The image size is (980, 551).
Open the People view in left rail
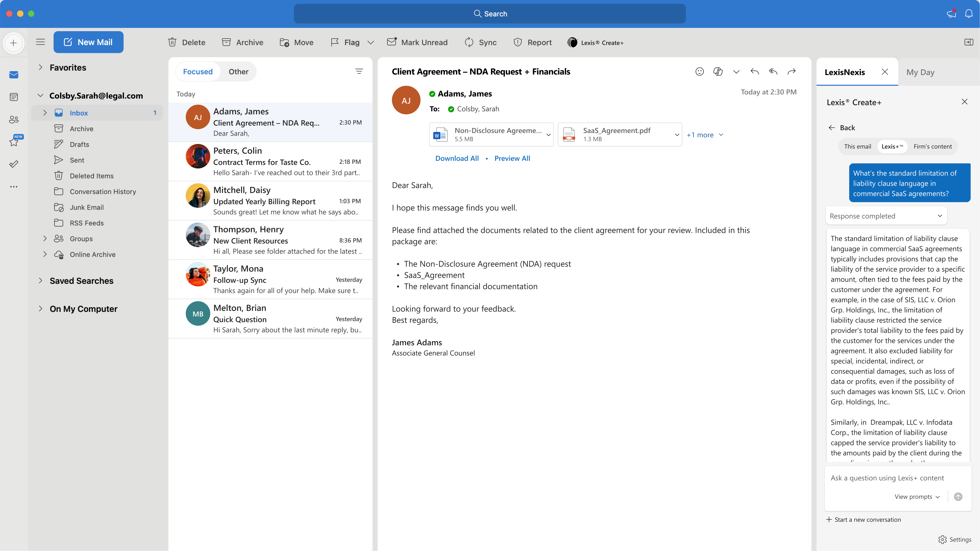[x=14, y=120]
